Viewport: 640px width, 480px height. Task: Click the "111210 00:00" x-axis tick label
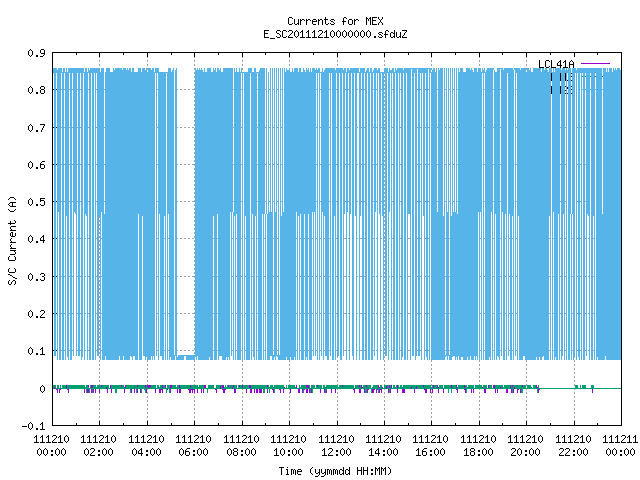(x=51, y=446)
